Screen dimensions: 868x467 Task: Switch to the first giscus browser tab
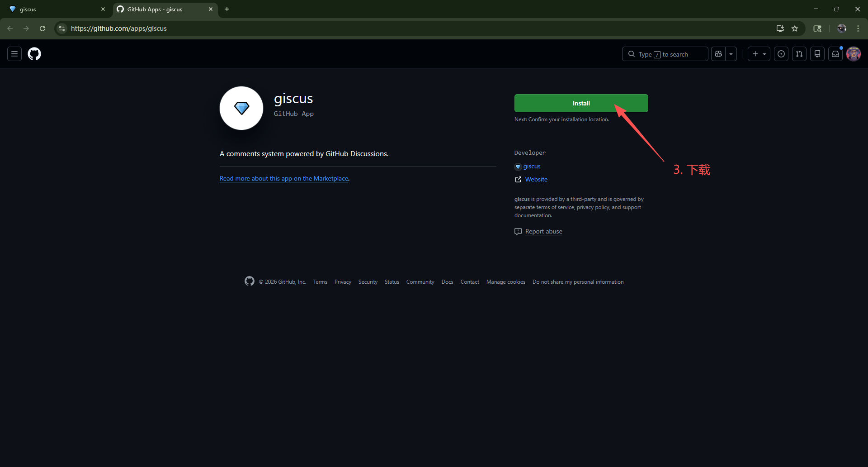[54, 9]
